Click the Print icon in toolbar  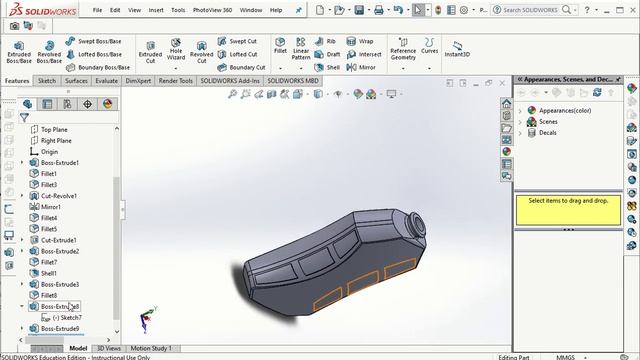(x=379, y=10)
